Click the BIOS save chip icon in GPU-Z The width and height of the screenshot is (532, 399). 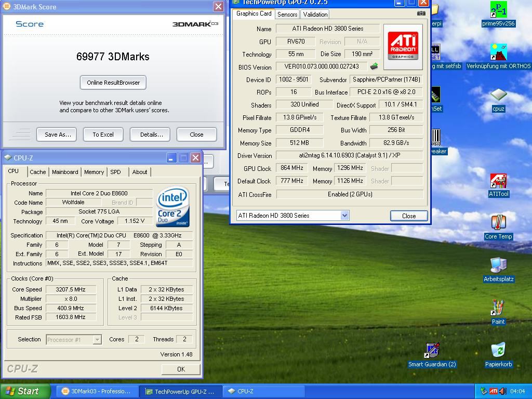click(374, 66)
